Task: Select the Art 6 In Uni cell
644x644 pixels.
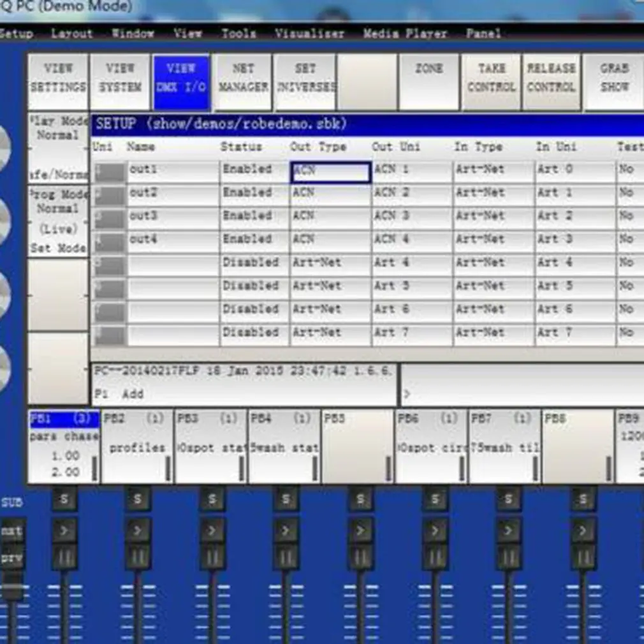Action: (x=574, y=311)
